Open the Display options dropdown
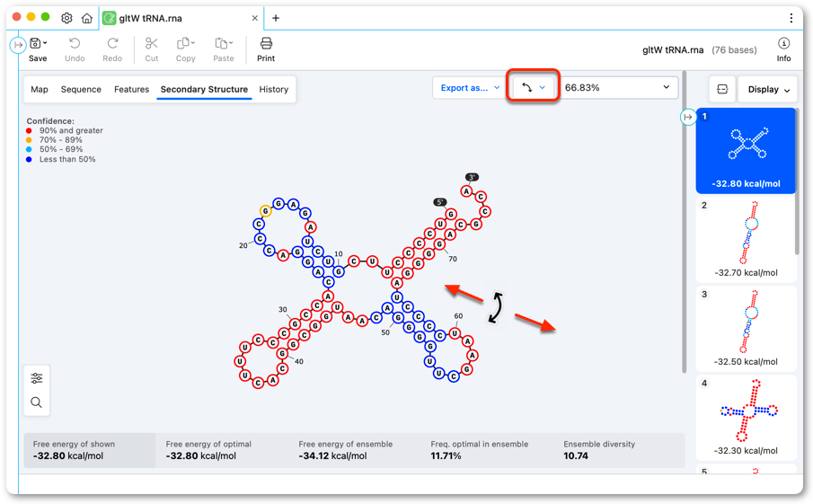The width and height of the screenshot is (813, 504). [768, 89]
